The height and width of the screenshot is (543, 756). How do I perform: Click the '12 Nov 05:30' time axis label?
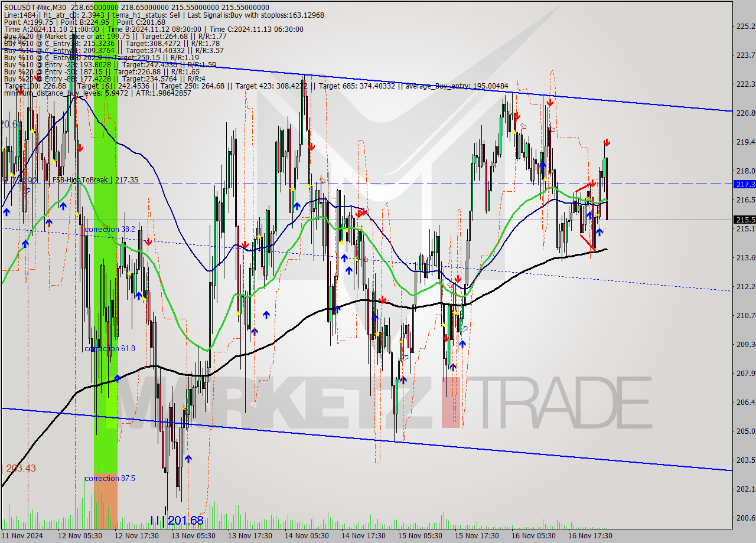coord(80,536)
